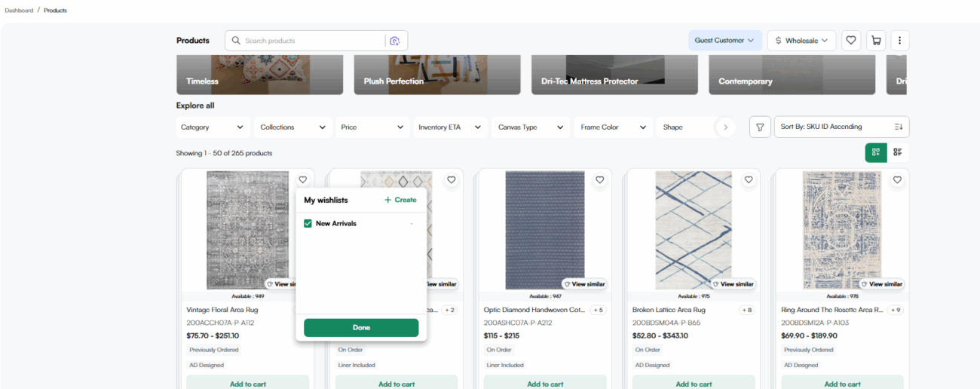The image size is (980, 389).
Task: Switch to grid view layout
Action: 875,152
